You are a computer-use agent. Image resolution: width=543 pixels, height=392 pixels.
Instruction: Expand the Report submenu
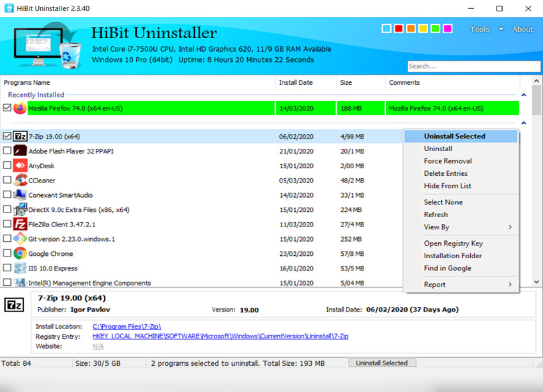coord(461,284)
